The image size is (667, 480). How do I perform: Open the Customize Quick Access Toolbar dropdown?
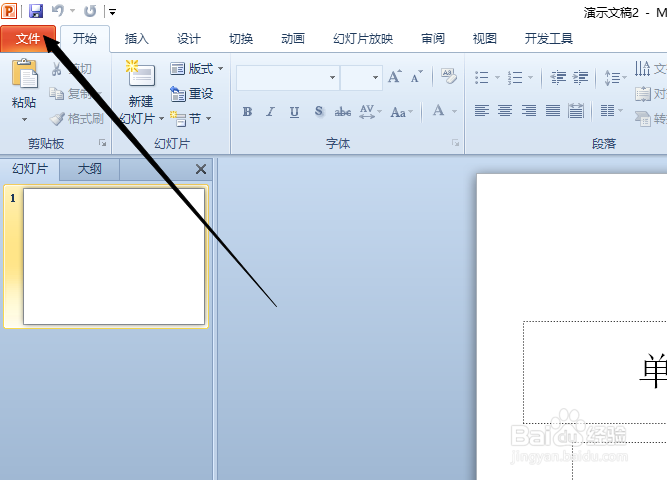pos(112,12)
